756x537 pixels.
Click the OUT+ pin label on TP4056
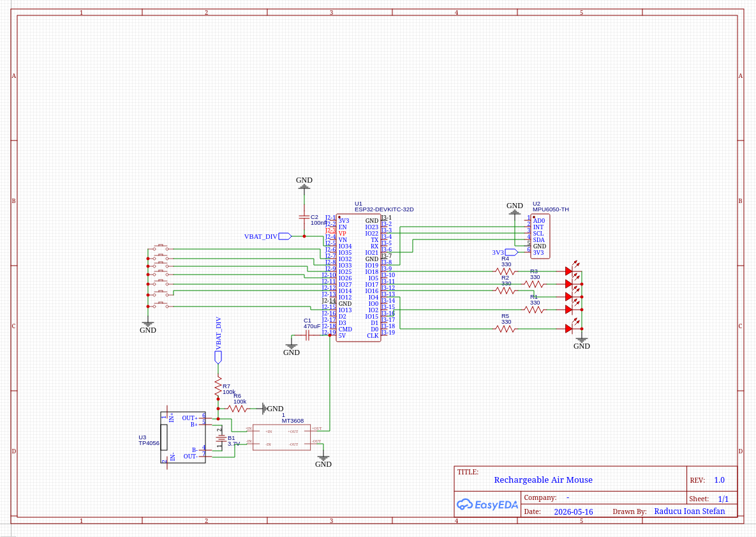(x=189, y=418)
